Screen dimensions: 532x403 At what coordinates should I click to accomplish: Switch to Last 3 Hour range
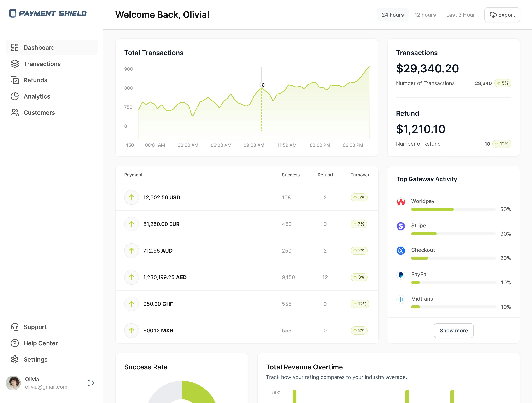pyautogui.click(x=460, y=15)
